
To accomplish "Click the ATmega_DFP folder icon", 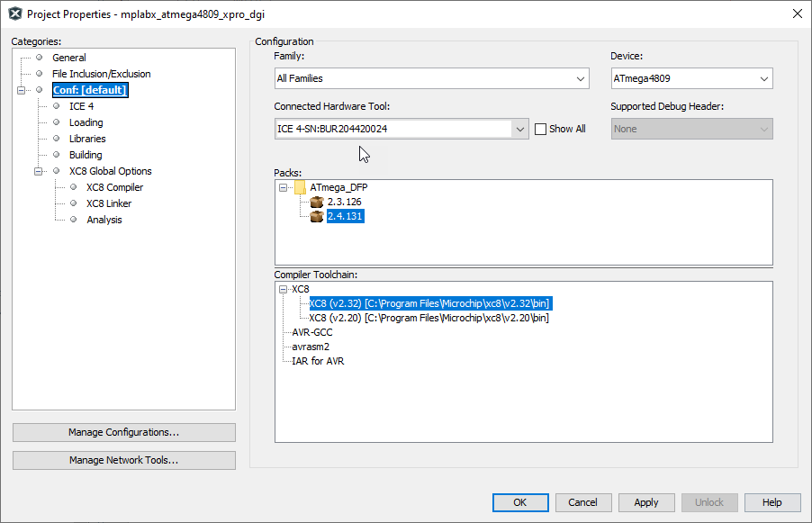I will [x=301, y=187].
